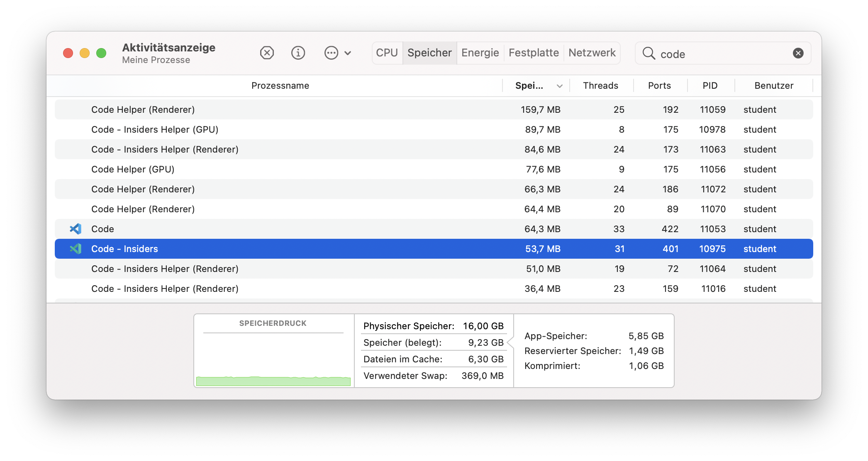868x461 pixels.
Task: Switch to the CPU tab
Action: tap(387, 53)
